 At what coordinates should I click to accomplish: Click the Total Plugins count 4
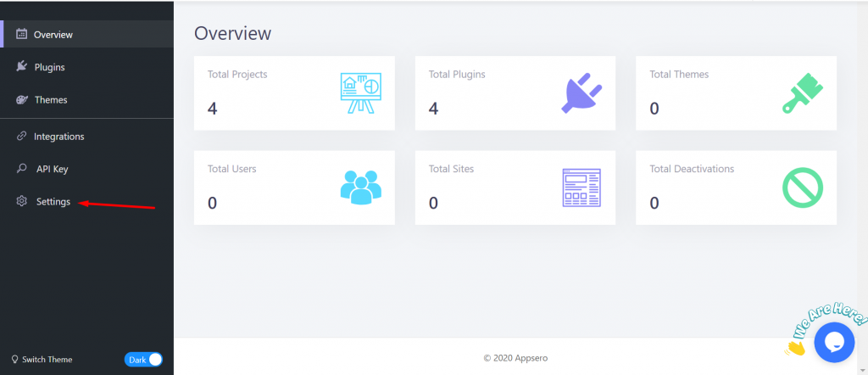point(433,108)
